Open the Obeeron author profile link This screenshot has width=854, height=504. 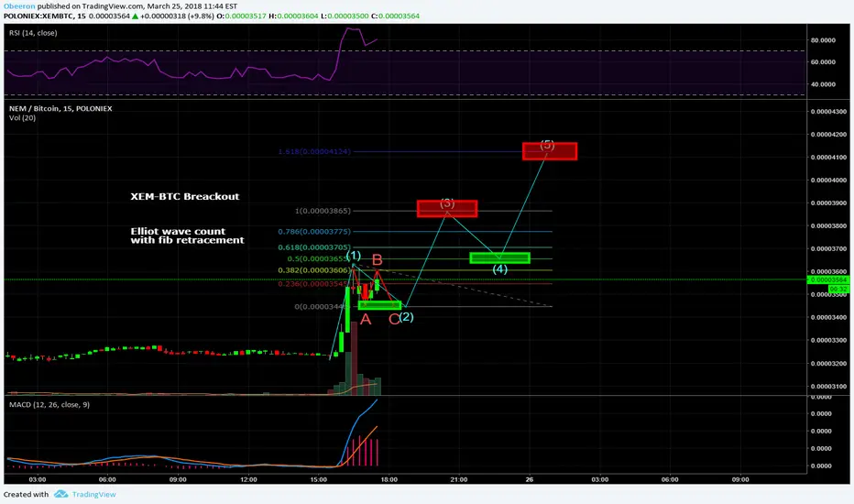tap(19, 6)
